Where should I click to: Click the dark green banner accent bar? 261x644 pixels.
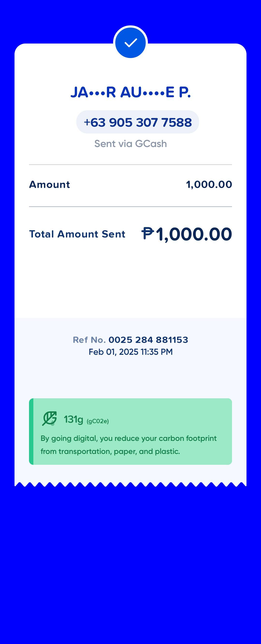tap(31, 431)
